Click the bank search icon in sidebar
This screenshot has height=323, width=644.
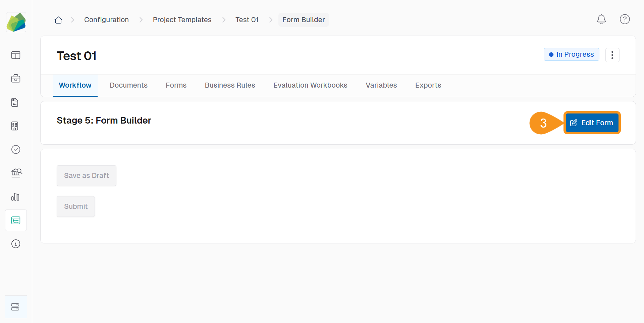pyautogui.click(x=16, y=173)
